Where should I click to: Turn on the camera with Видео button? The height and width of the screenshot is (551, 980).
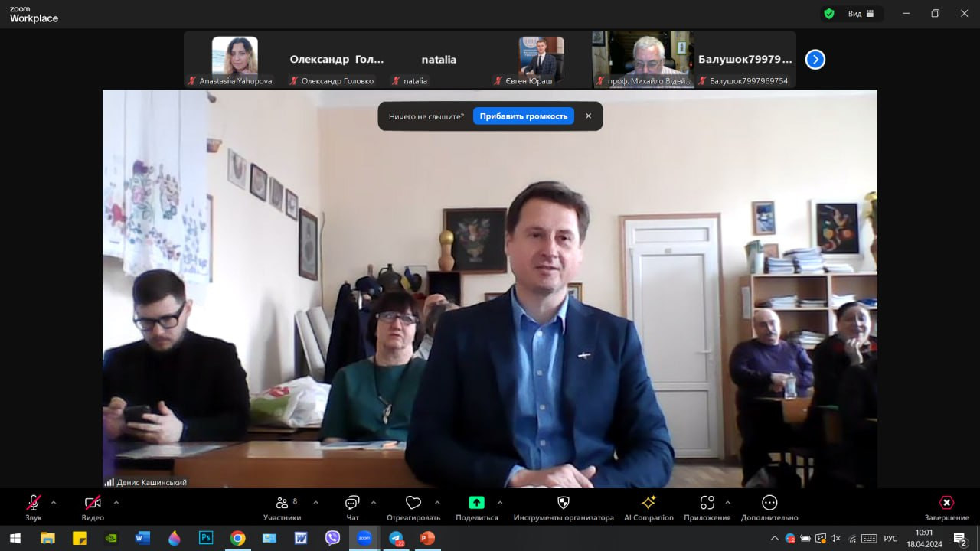click(93, 507)
